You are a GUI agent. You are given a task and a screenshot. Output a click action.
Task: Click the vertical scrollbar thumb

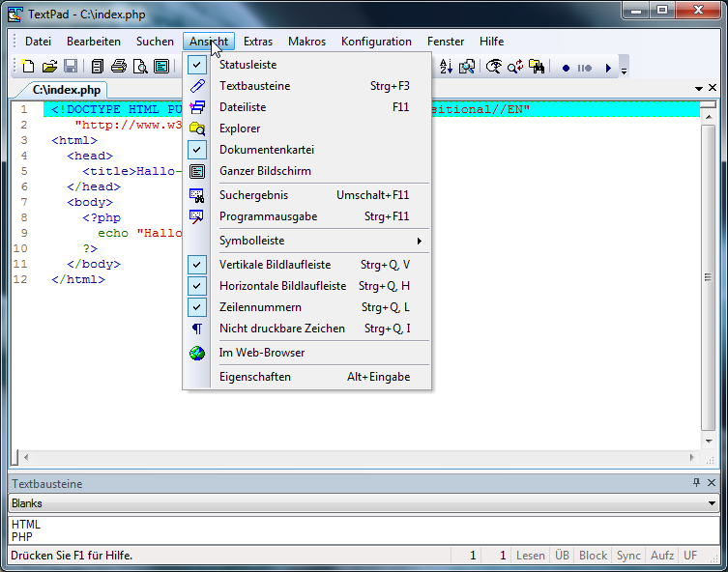coord(708,277)
